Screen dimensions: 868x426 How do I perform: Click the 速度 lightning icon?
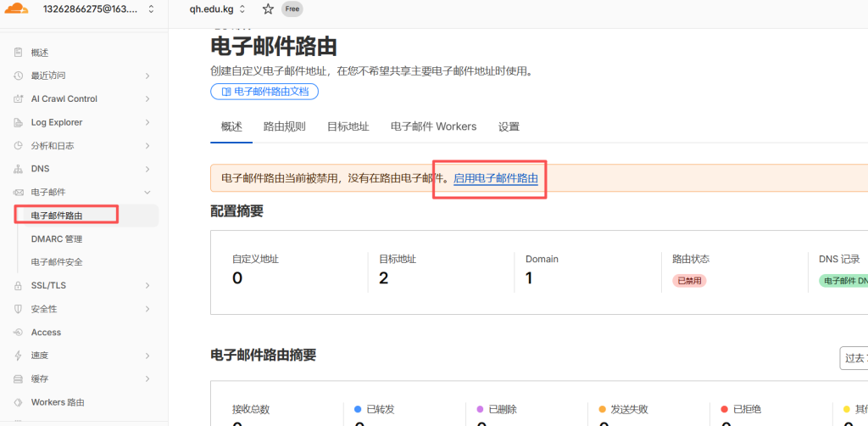[18, 356]
